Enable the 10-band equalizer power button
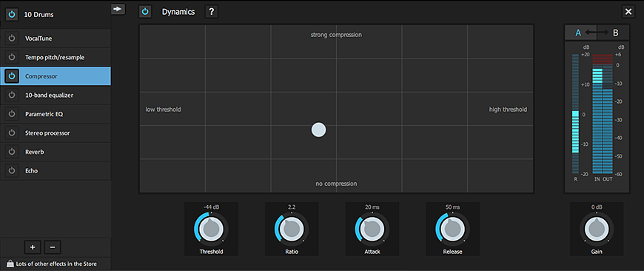This screenshot has width=644, height=271. [12, 95]
